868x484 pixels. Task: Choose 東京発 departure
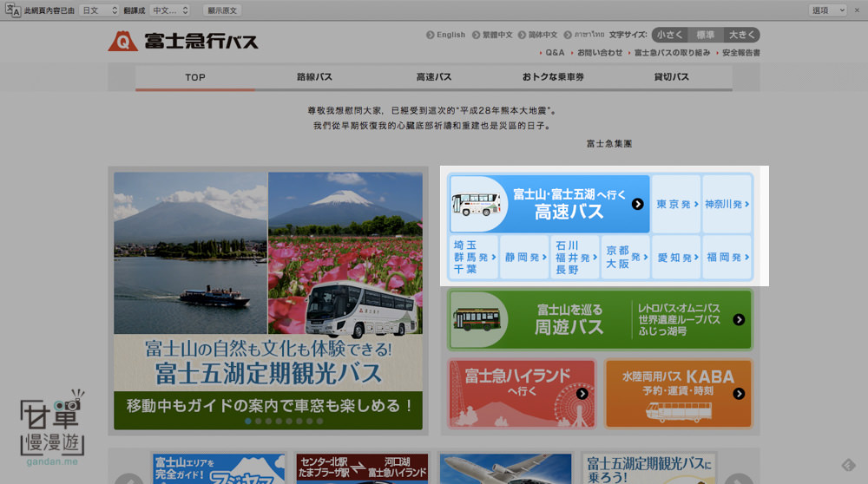point(676,204)
